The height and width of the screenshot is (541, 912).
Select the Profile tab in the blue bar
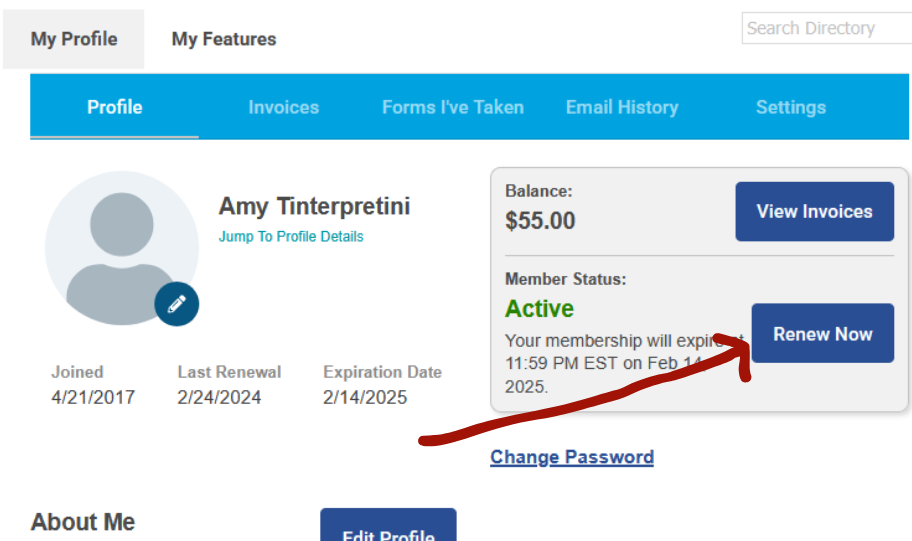115,107
